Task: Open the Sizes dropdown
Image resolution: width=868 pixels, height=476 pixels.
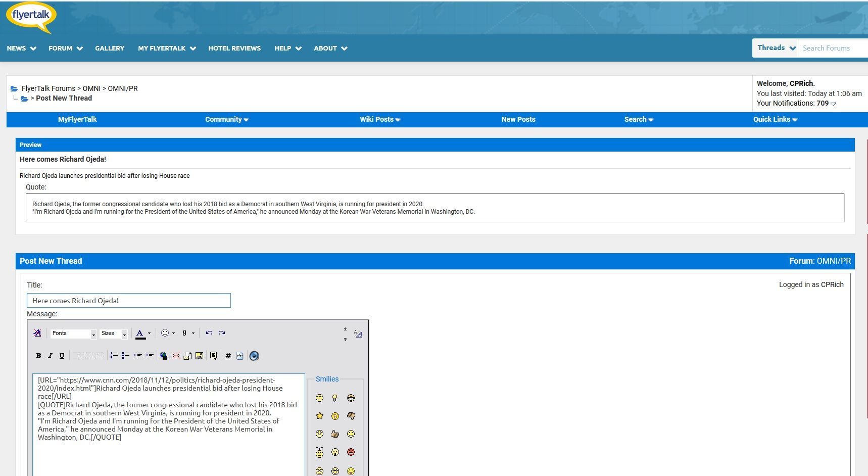Action: tap(113, 334)
